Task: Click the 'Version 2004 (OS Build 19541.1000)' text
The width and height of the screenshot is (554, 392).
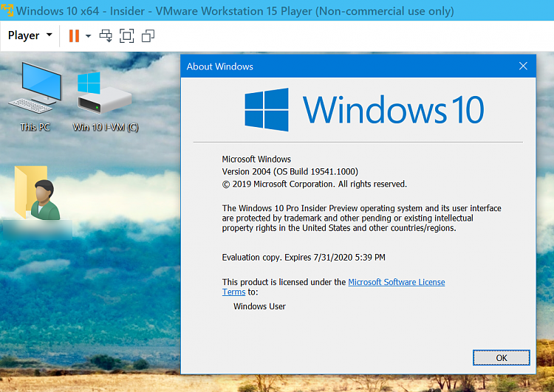Action: pos(290,171)
